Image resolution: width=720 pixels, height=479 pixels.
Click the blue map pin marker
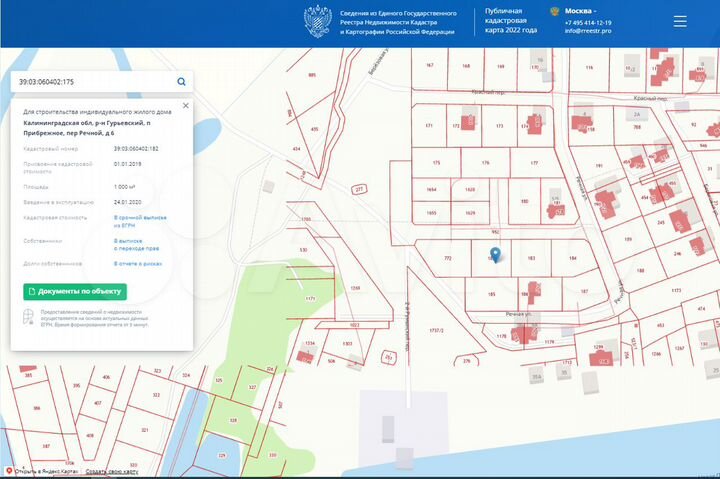[x=494, y=254]
